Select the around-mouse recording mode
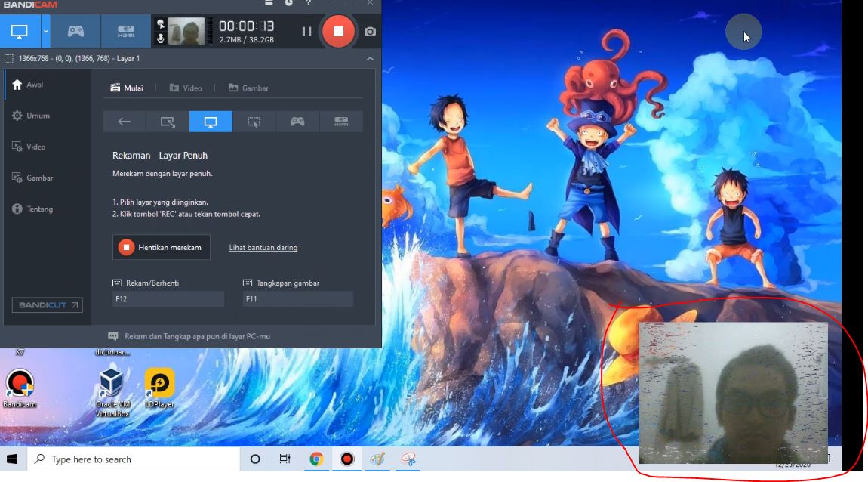Viewport: 868px width, 482px height. 254,122
